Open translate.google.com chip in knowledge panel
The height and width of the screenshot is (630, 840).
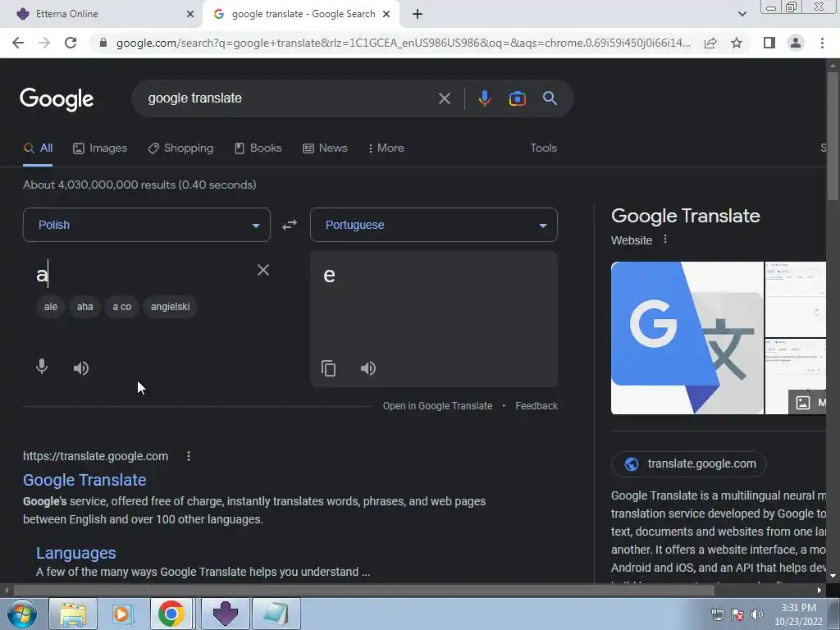coord(689,464)
